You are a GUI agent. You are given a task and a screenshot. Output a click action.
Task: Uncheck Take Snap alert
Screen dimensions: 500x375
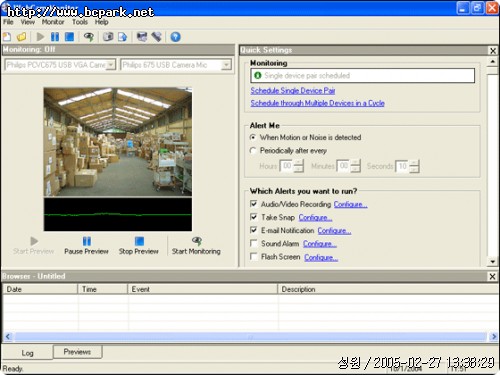click(x=254, y=217)
